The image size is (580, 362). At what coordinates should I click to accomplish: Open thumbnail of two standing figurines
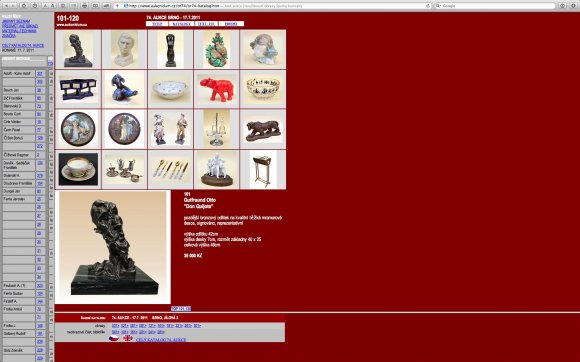click(x=171, y=129)
